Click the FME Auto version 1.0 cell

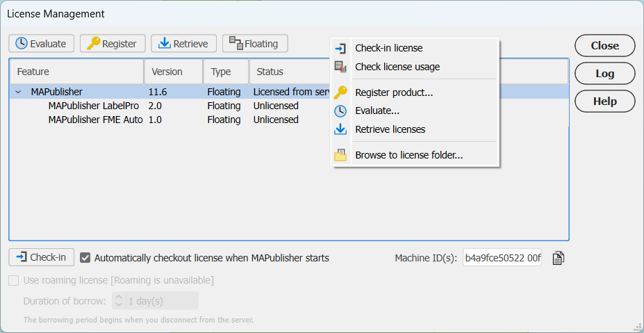coord(155,120)
